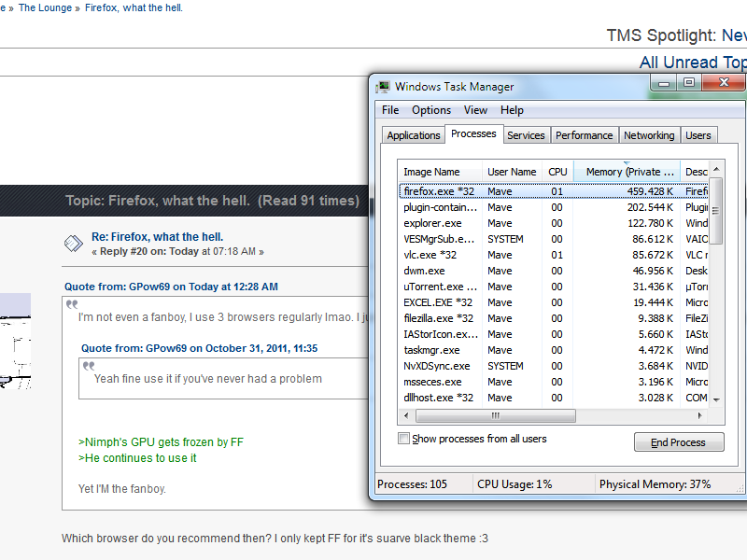The width and height of the screenshot is (747, 560).
Task: Click the 459.428 K memory value
Action: pyautogui.click(x=650, y=191)
